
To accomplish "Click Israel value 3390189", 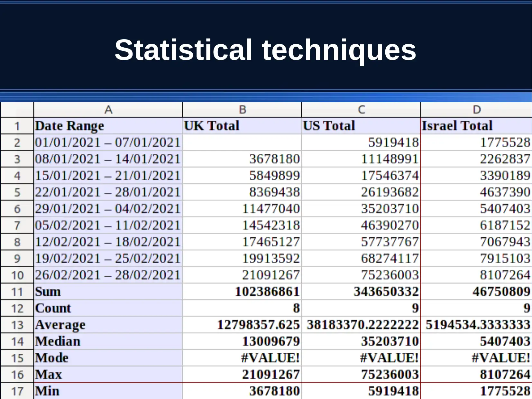I will click(476, 176).
